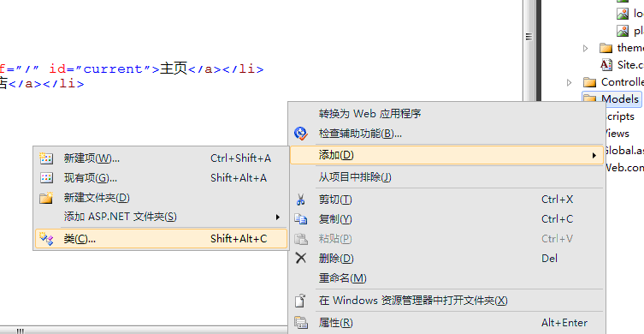Click the editor vertical scrollbar grip
Image resolution: width=644 pixels, height=334 pixels.
[x=529, y=37]
